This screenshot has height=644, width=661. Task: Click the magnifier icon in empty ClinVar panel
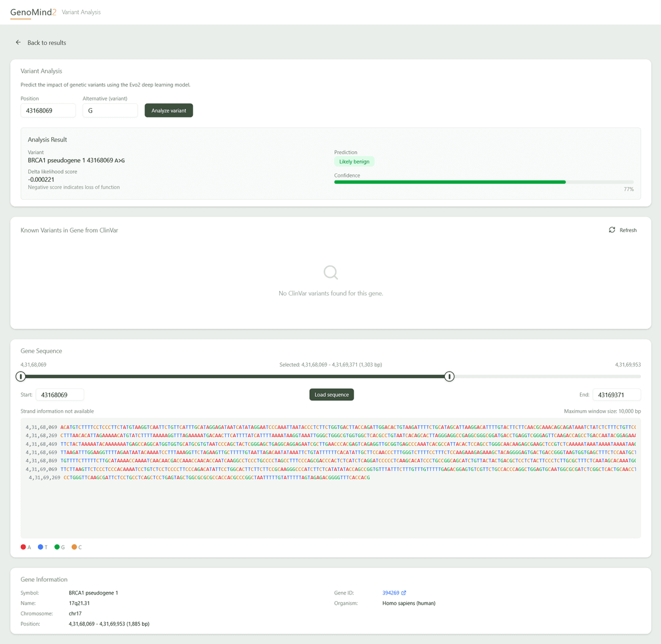click(330, 273)
